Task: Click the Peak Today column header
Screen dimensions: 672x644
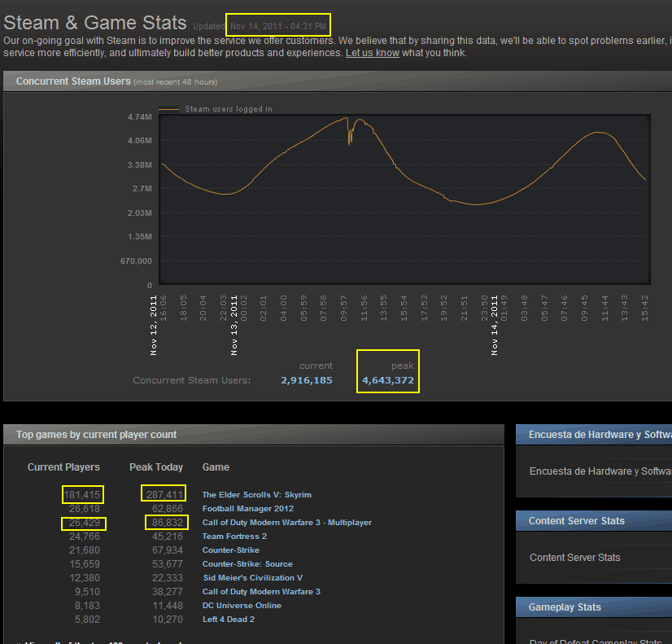Action: [156, 467]
